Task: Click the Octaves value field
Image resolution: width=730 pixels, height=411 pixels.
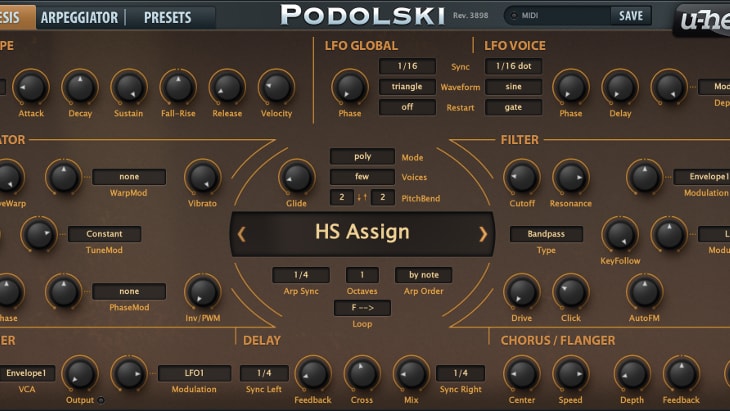Action: point(362,275)
